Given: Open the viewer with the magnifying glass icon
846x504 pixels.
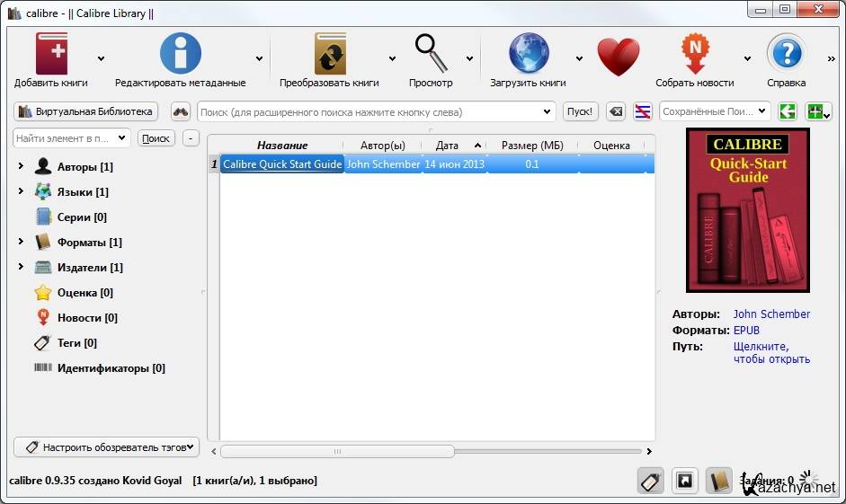Looking at the screenshot, I should coord(431,54).
